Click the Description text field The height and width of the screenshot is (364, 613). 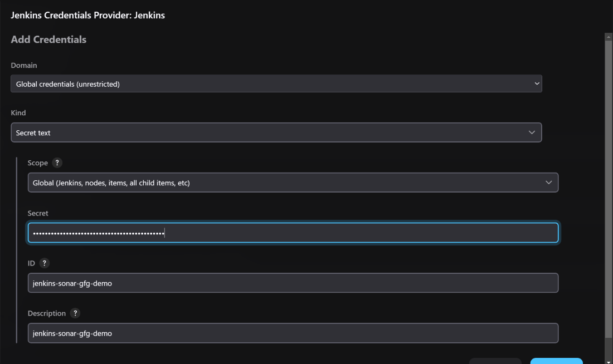293,333
